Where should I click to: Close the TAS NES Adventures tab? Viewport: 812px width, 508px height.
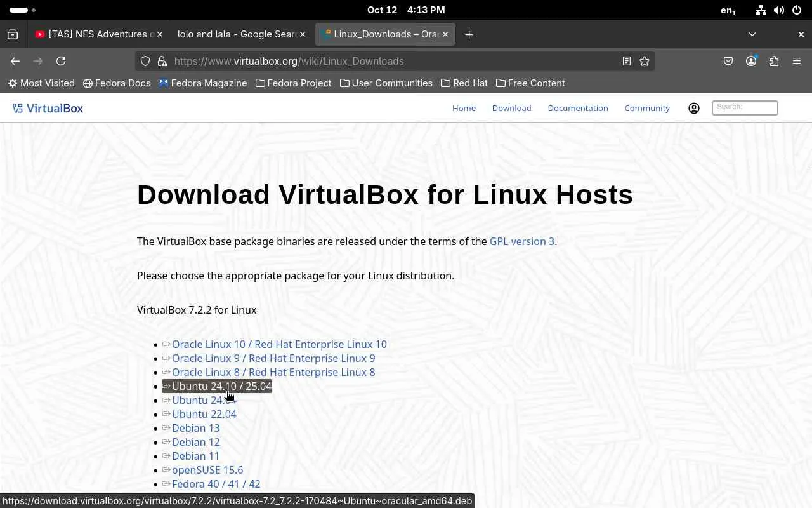click(160, 34)
